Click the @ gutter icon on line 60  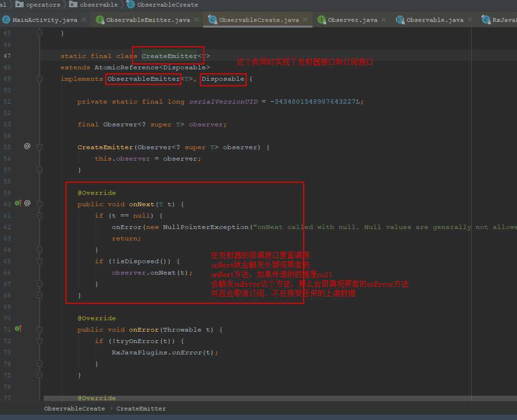tap(27, 203)
